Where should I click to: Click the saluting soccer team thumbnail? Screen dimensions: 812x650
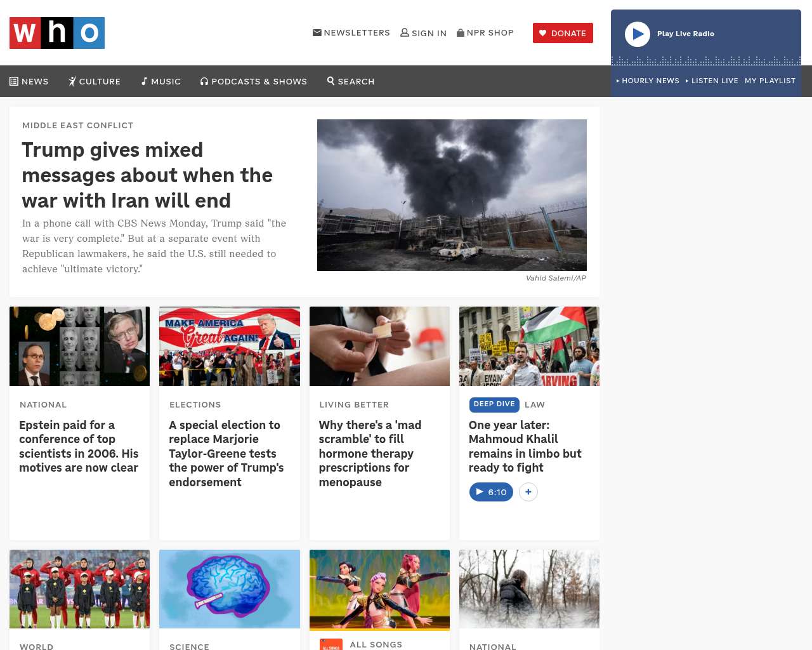click(80, 589)
